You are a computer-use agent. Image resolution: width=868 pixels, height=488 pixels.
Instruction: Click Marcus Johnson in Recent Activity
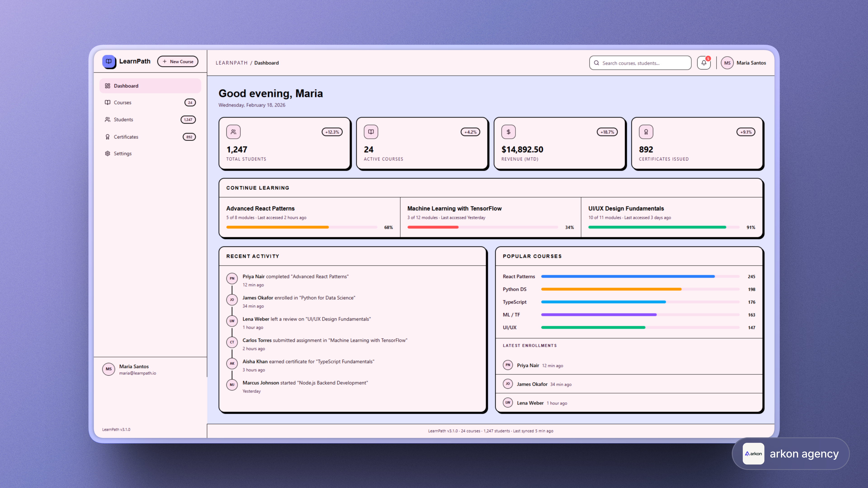tap(260, 382)
